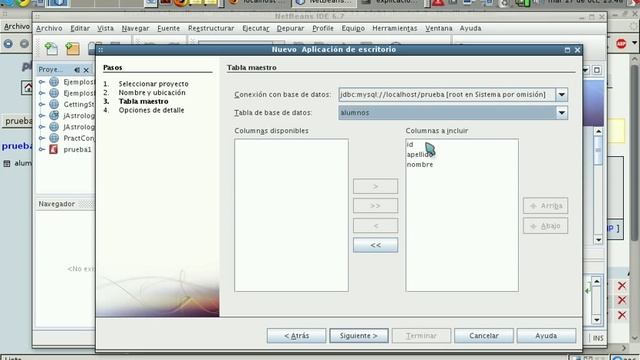This screenshot has width=640, height=360.
Task: Maximize the Nuevo Aplicación de escritorio dialog
Action: pos(567,50)
